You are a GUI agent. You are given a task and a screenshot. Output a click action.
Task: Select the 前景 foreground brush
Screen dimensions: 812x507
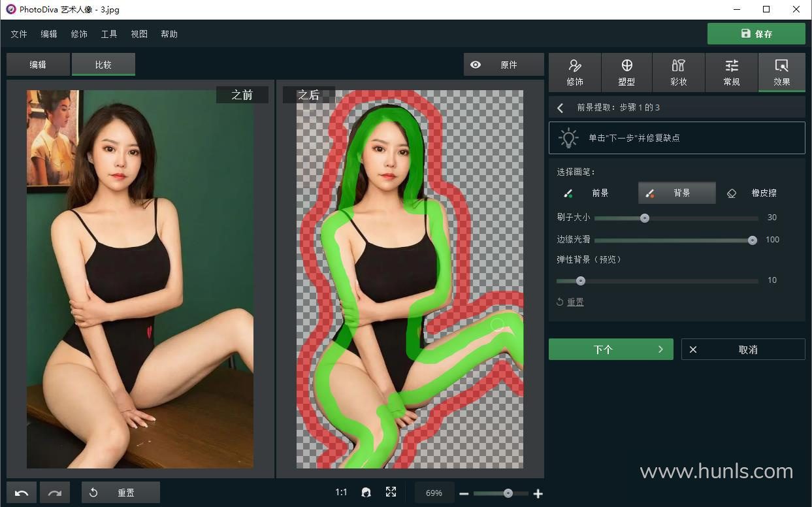click(585, 193)
